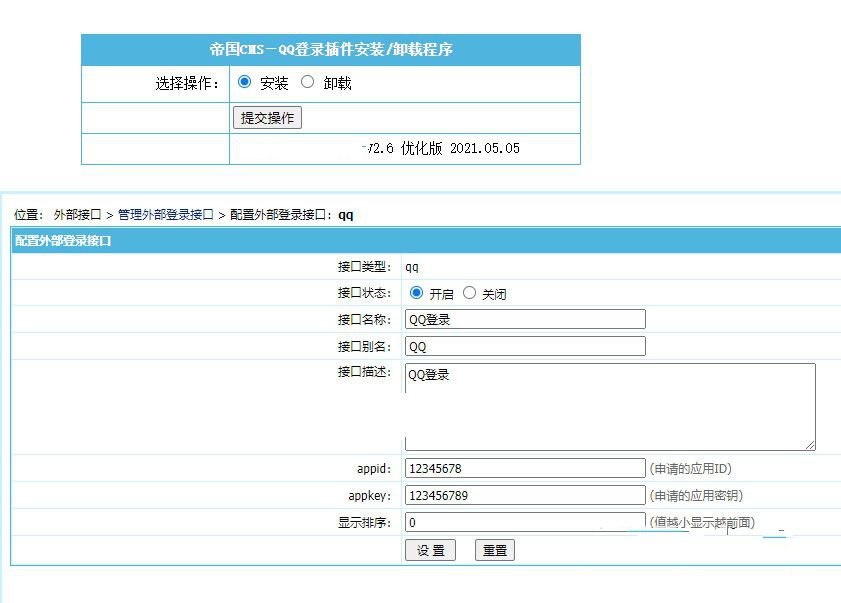841x603 pixels.
Task: Set interface status to 开启
Action: point(416,293)
